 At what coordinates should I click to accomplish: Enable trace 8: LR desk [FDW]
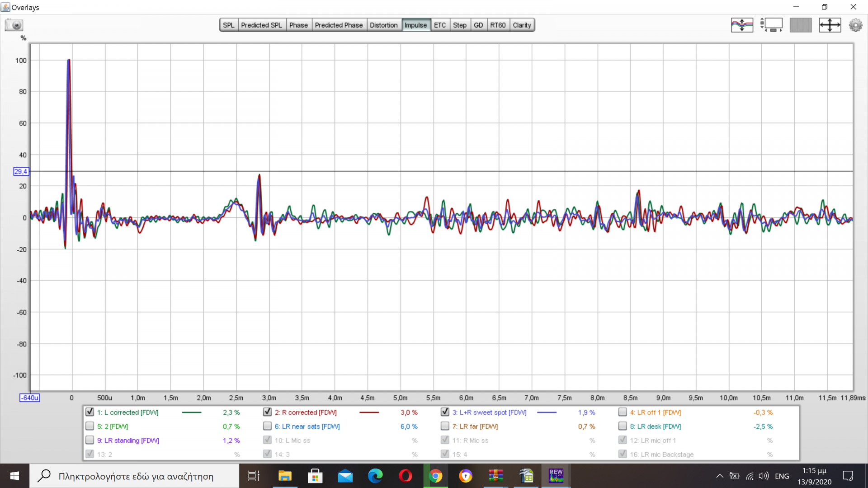pos(623,426)
